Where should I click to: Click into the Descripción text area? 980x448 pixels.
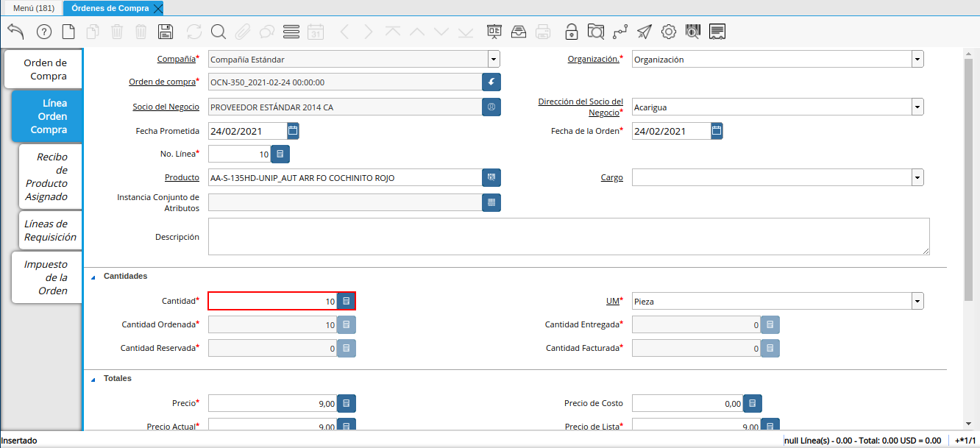568,236
